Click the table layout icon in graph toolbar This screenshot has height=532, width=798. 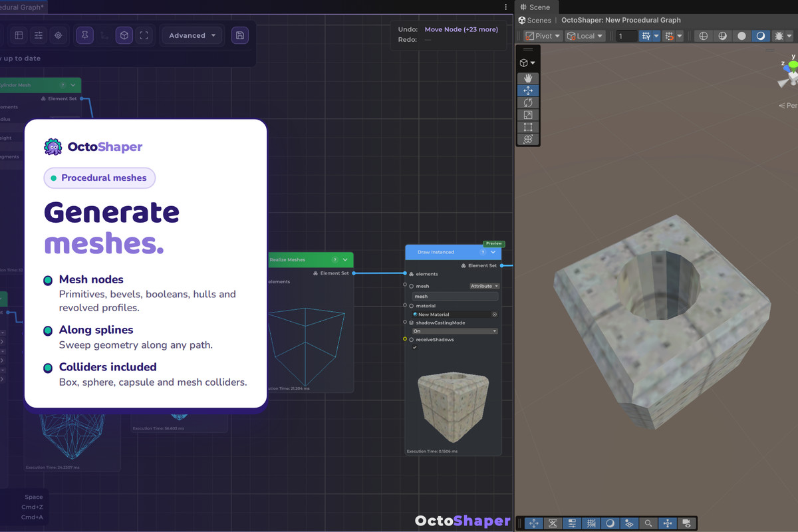[x=19, y=35]
